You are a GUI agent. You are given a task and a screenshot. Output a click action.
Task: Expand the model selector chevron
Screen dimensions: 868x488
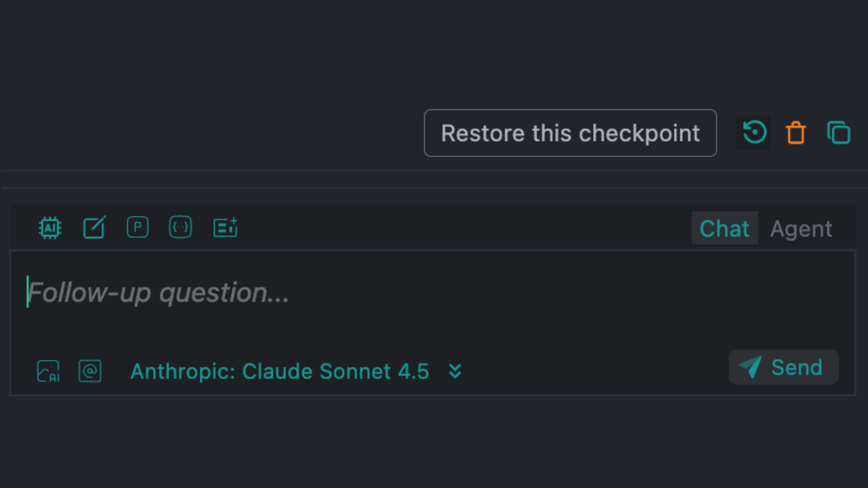[455, 371]
